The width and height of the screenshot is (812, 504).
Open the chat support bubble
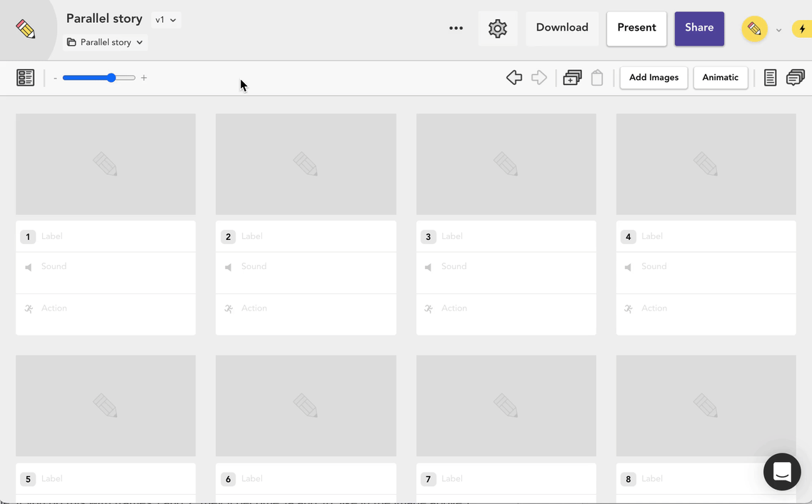782,471
